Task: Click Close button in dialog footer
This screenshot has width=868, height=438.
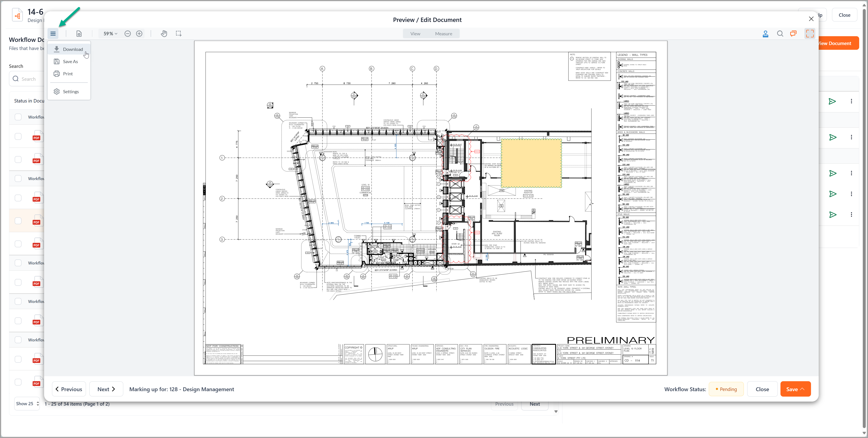Action: tap(762, 389)
